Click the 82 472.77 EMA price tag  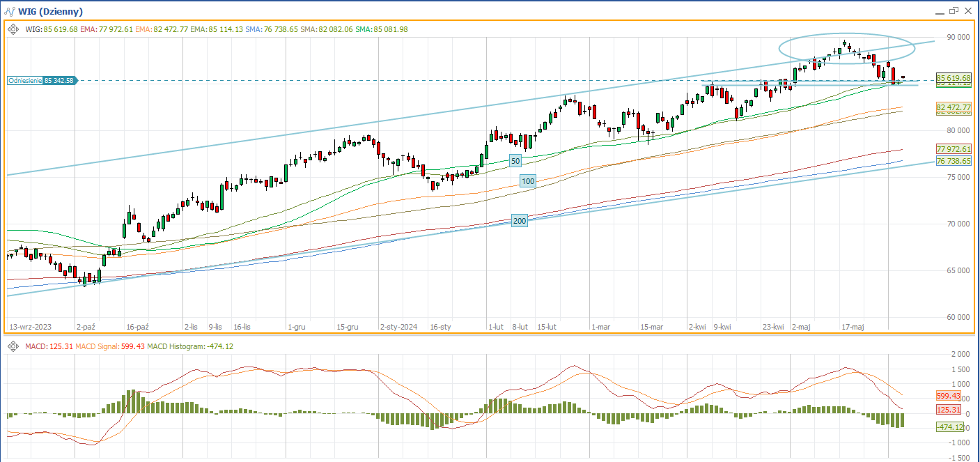(954, 107)
